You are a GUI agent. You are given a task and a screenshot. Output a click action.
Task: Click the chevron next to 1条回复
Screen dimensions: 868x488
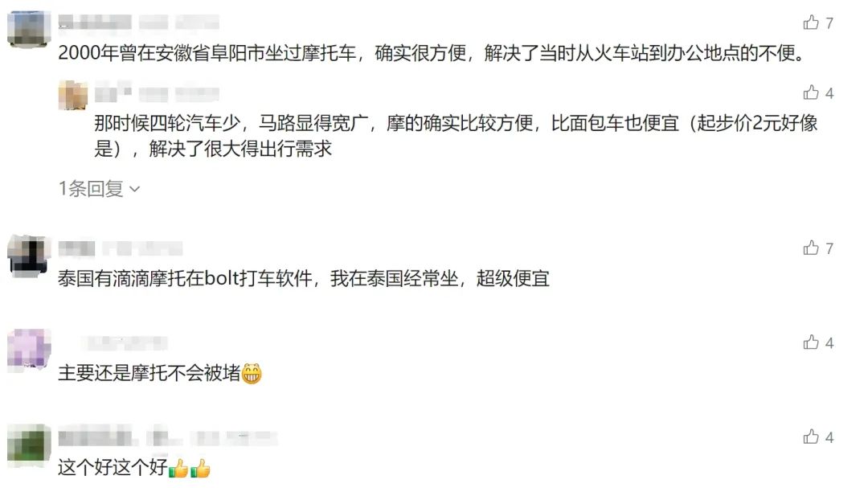point(134,190)
